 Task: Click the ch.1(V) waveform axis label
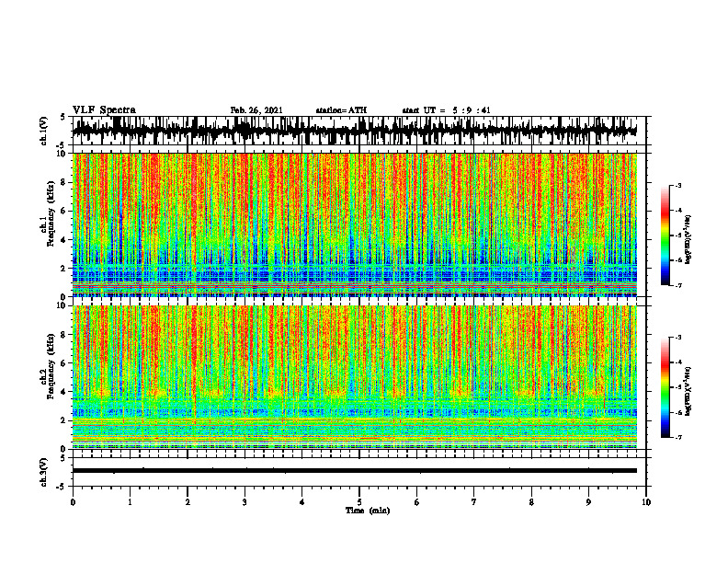coord(44,131)
